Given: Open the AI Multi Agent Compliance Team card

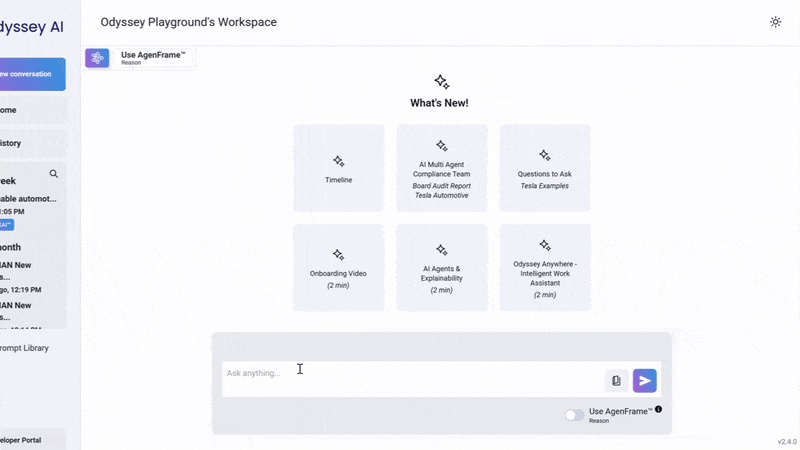Looking at the screenshot, I should [x=442, y=168].
